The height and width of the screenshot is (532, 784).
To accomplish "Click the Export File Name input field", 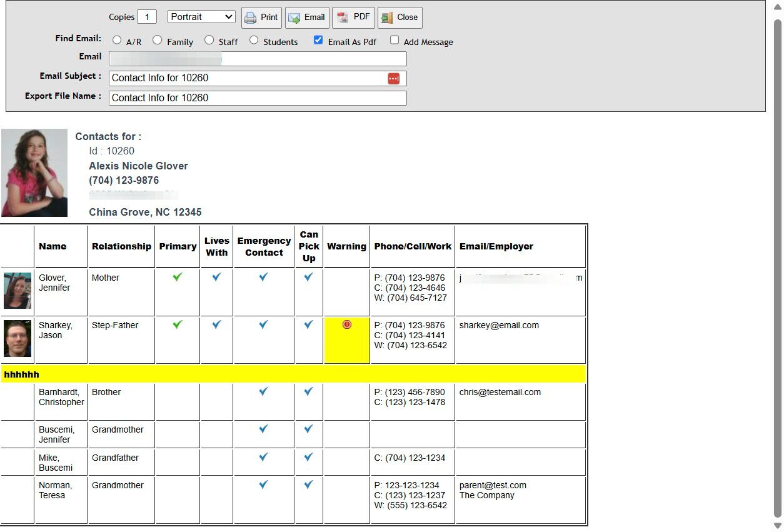I will [x=258, y=98].
